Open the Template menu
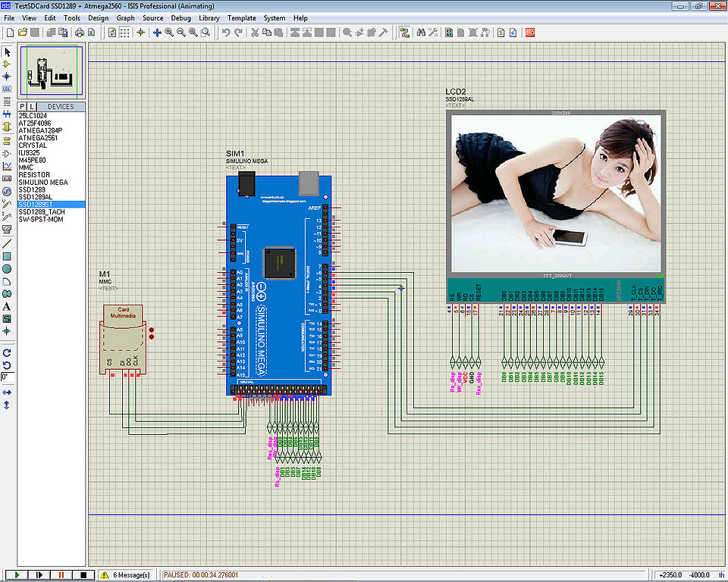728x582 pixels. point(241,18)
